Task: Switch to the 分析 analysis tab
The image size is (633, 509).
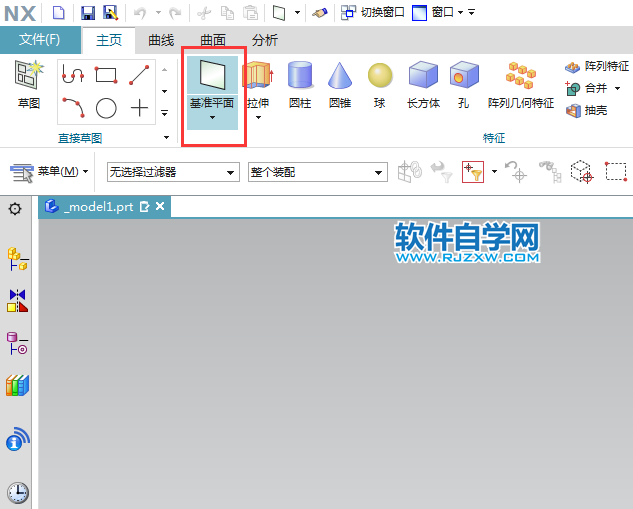Action: point(265,40)
